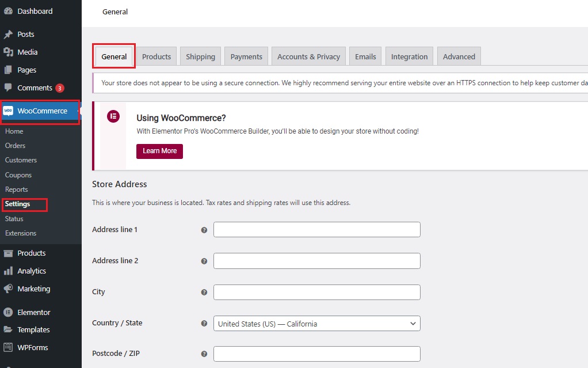Click the Templates folder icon
Viewport: 588px width, 368px height.
(x=8, y=329)
